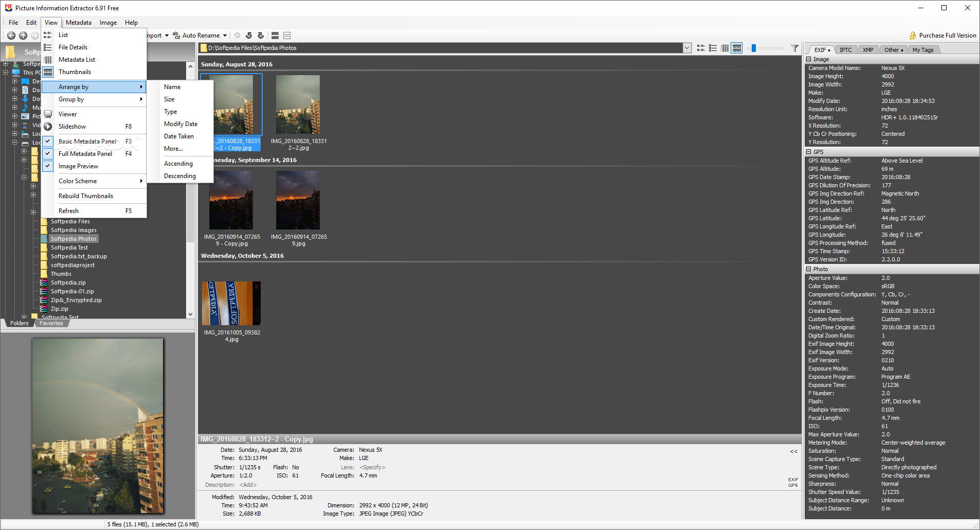Viewport: 980px width, 530px height.
Task: Switch to Metadata List view icon
Action: [725, 48]
